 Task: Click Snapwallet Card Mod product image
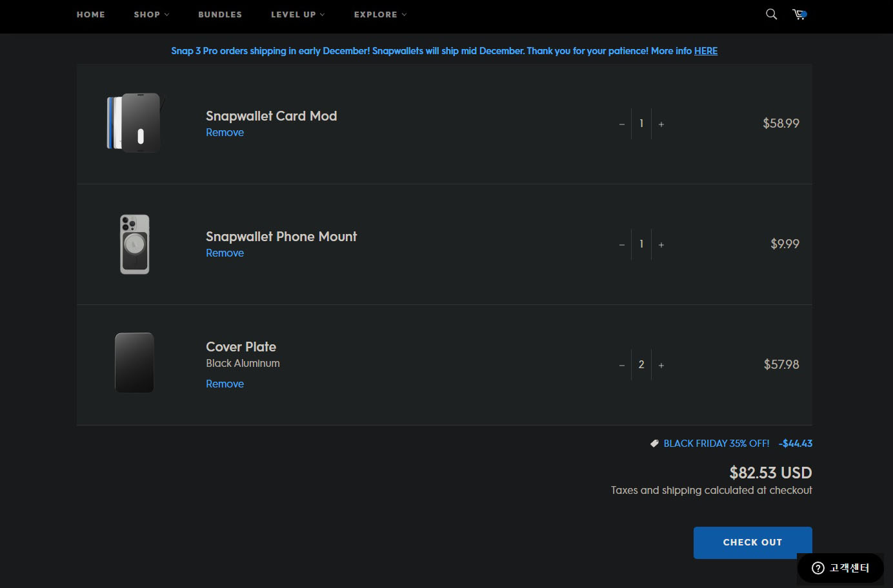point(135,123)
